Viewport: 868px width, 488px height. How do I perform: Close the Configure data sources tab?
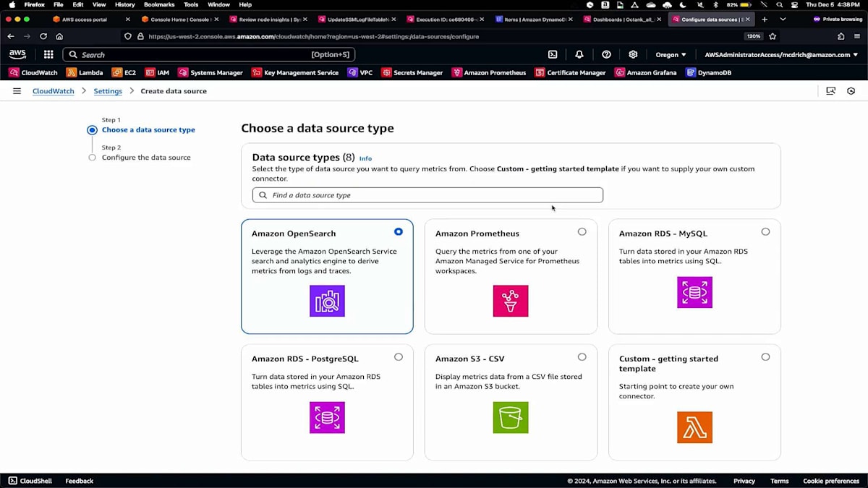[748, 20]
